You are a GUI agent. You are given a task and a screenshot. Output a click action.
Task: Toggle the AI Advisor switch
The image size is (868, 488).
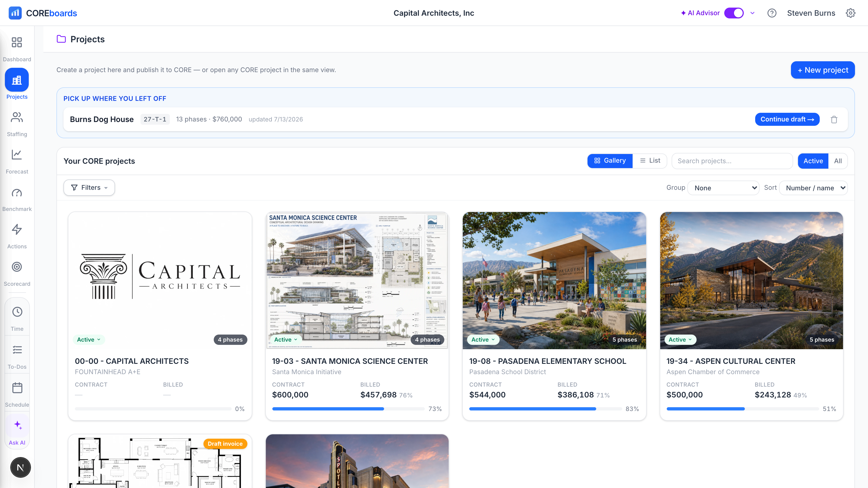point(734,13)
